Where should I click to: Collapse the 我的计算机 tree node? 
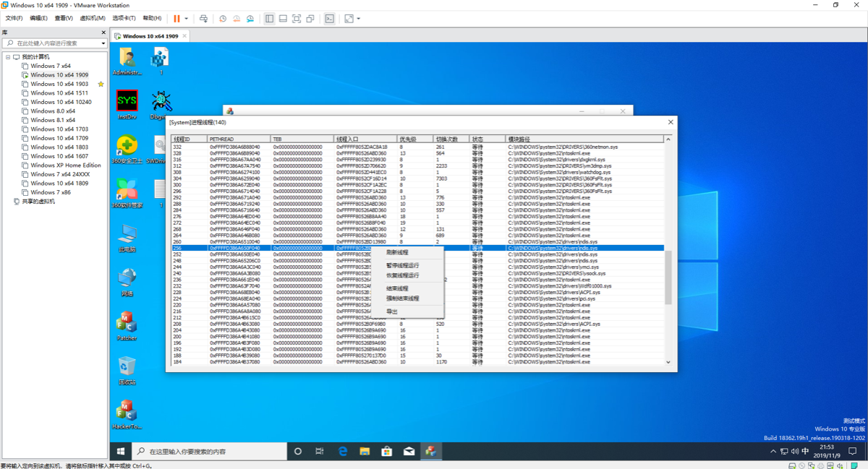[x=8, y=57]
